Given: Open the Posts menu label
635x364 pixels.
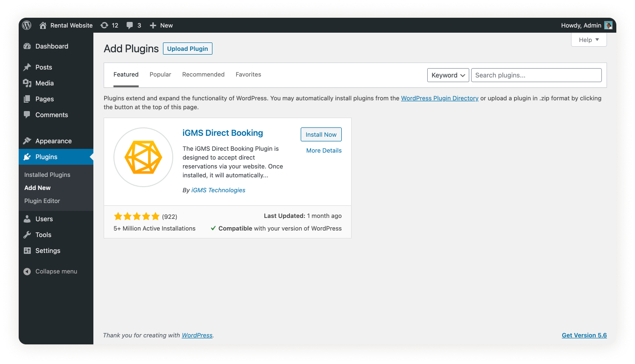Looking at the screenshot, I should (44, 67).
